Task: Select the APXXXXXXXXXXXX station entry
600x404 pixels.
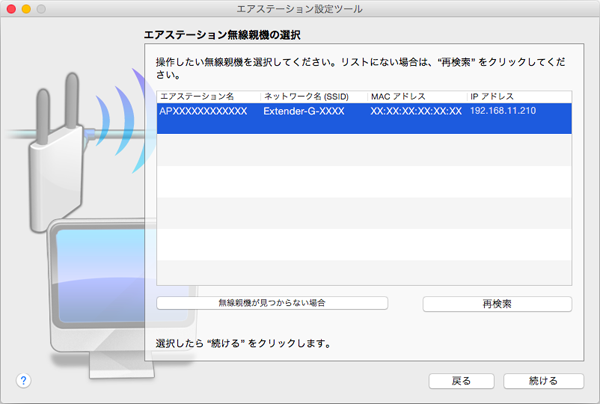Action: point(203,110)
